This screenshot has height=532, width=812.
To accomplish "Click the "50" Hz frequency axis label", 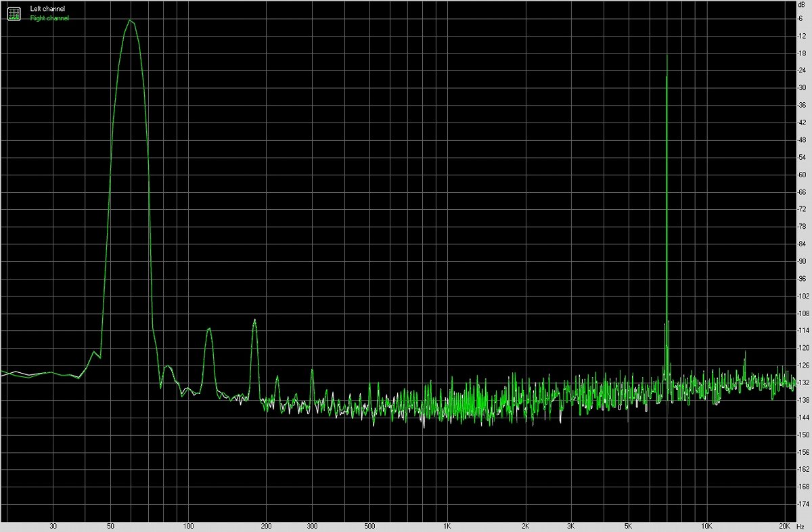I will point(110,526).
